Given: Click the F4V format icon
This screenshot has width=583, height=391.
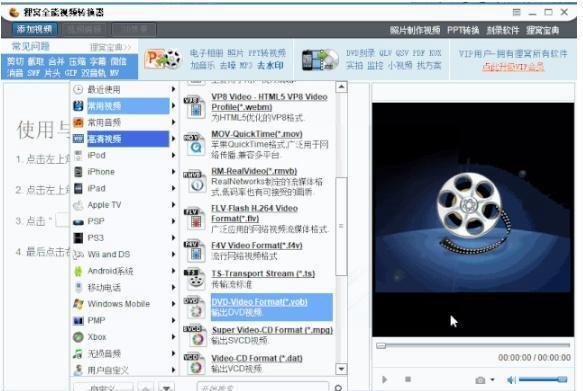Looking at the screenshot, I should [x=194, y=251].
